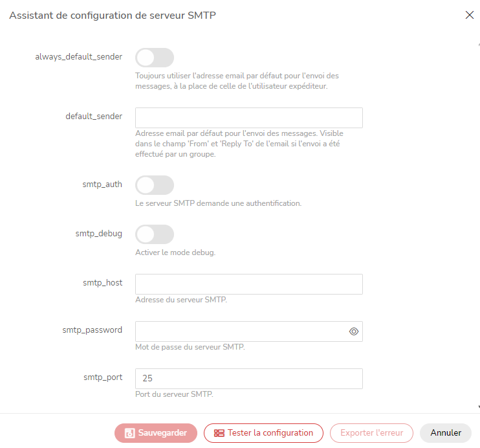The image size is (480, 448).
Task: Click the smtp_debug label text
Action: pyautogui.click(x=99, y=234)
